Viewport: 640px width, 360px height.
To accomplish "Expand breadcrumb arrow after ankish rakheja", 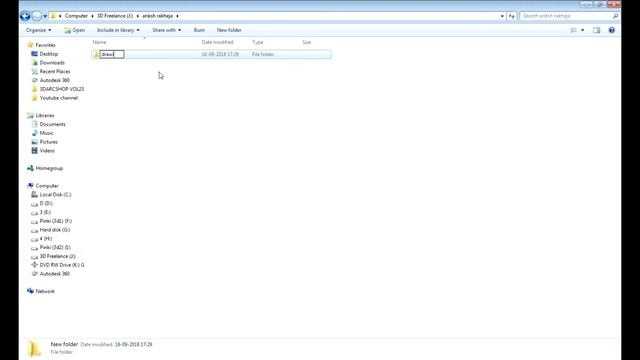I will click(177, 16).
